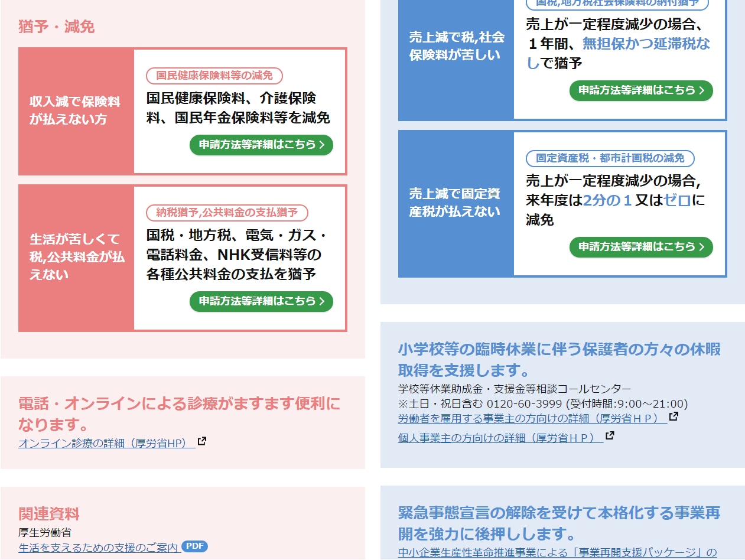Click details button for 固定資産税・都市計画税の減免
Screen dimensions: 745x560
click(641, 247)
